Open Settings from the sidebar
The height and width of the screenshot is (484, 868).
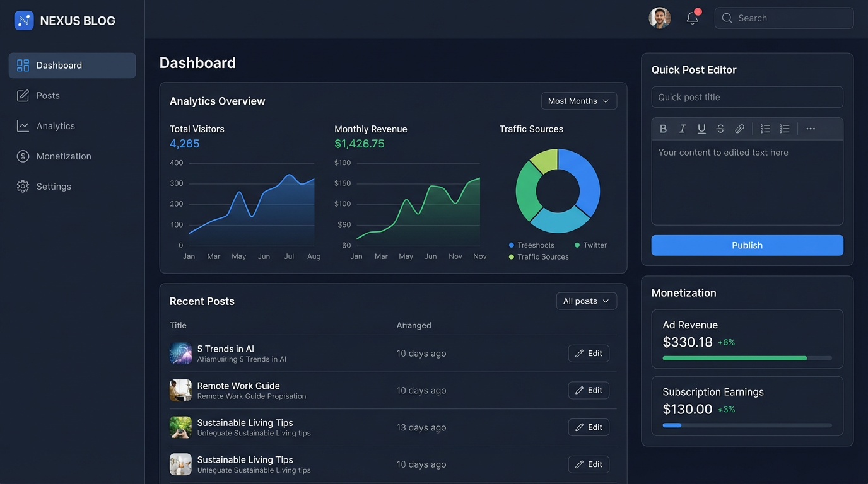54,186
